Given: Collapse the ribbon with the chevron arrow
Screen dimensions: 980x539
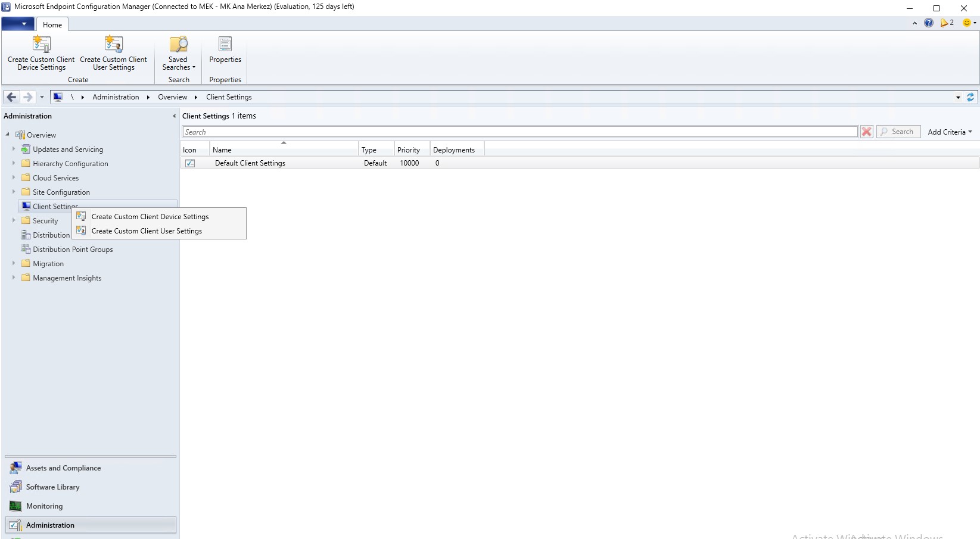Looking at the screenshot, I should tap(913, 23).
